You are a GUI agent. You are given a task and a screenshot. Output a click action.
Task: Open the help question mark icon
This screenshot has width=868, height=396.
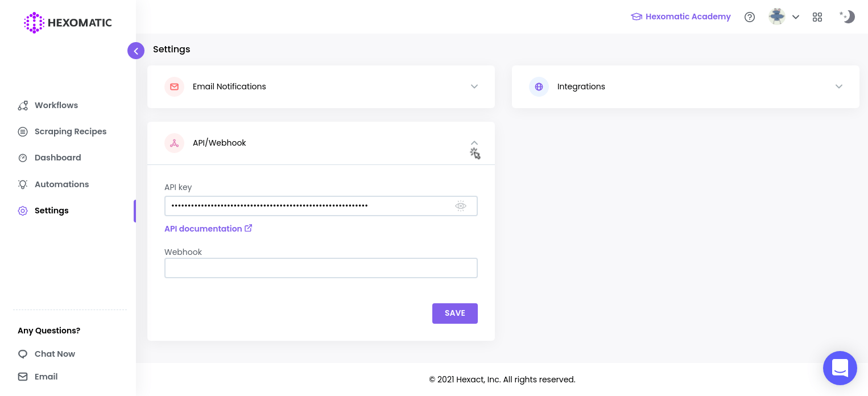point(750,17)
